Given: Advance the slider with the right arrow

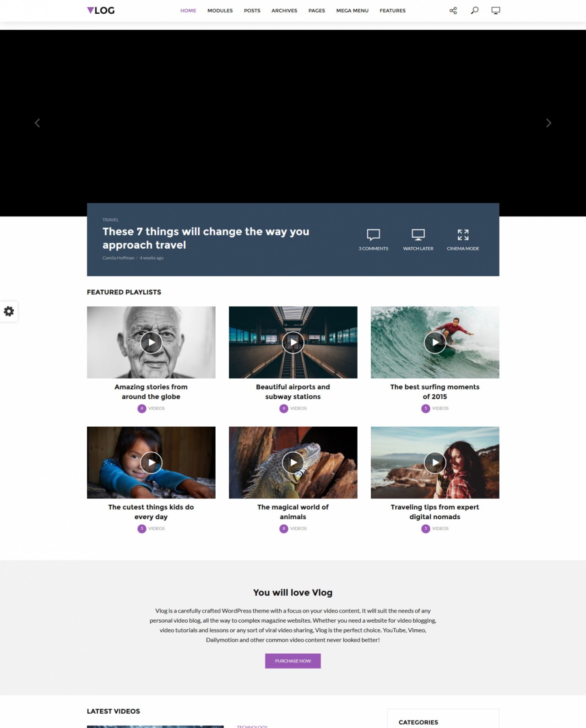Looking at the screenshot, I should 548,123.
